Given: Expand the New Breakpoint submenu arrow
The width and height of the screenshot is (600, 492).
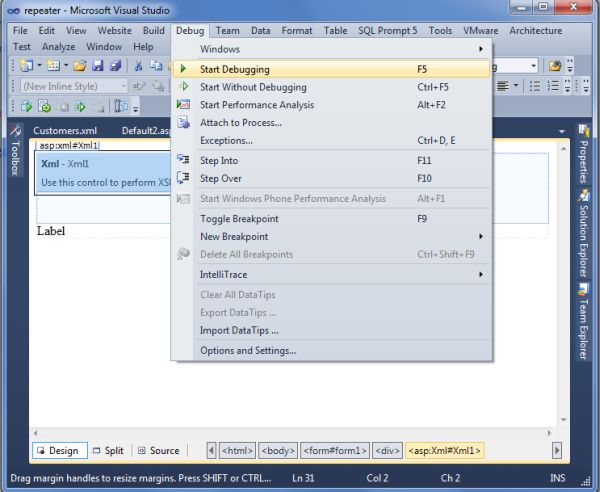Looking at the screenshot, I should pyautogui.click(x=481, y=236).
